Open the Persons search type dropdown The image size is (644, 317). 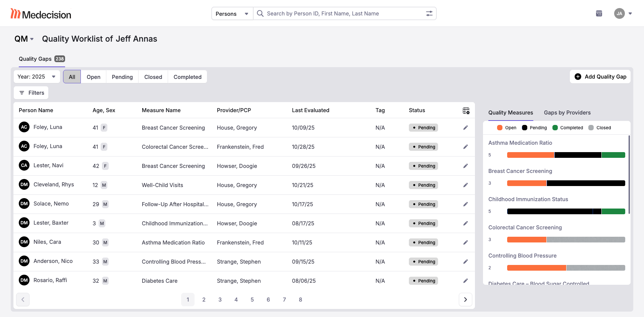pyautogui.click(x=232, y=14)
